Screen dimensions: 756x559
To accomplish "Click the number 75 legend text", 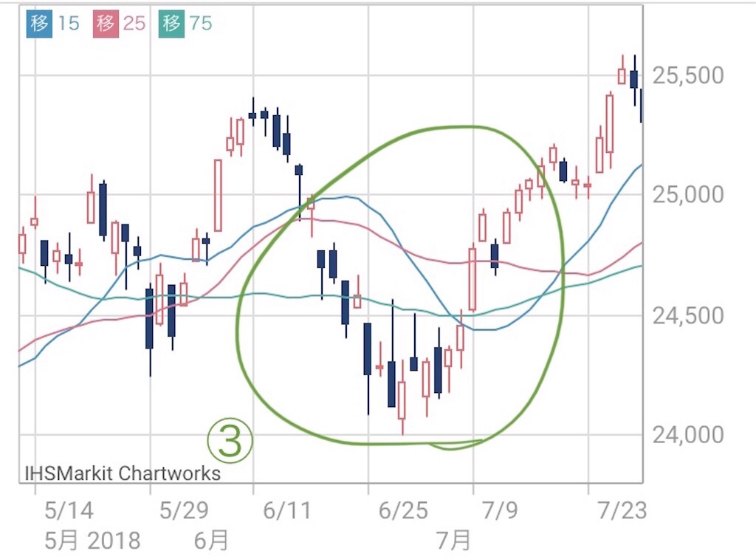I will pos(201,24).
